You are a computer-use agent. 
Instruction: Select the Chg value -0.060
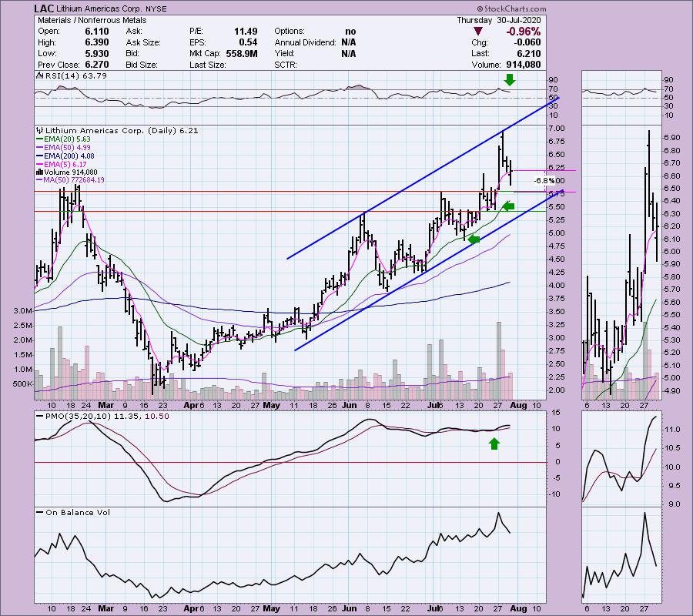[x=527, y=42]
